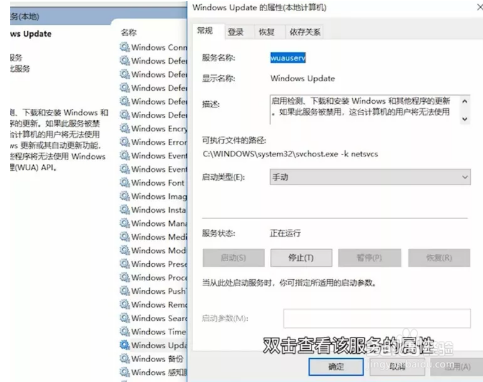The height and width of the screenshot is (382, 483).
Task: Select the Windows Conn row text in list
Action: [159, 47]
